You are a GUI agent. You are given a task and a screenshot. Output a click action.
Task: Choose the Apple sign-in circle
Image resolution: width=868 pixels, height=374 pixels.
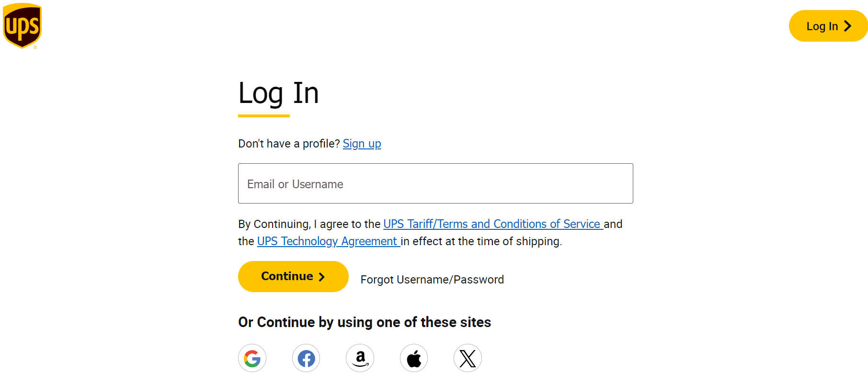point(413,358)
